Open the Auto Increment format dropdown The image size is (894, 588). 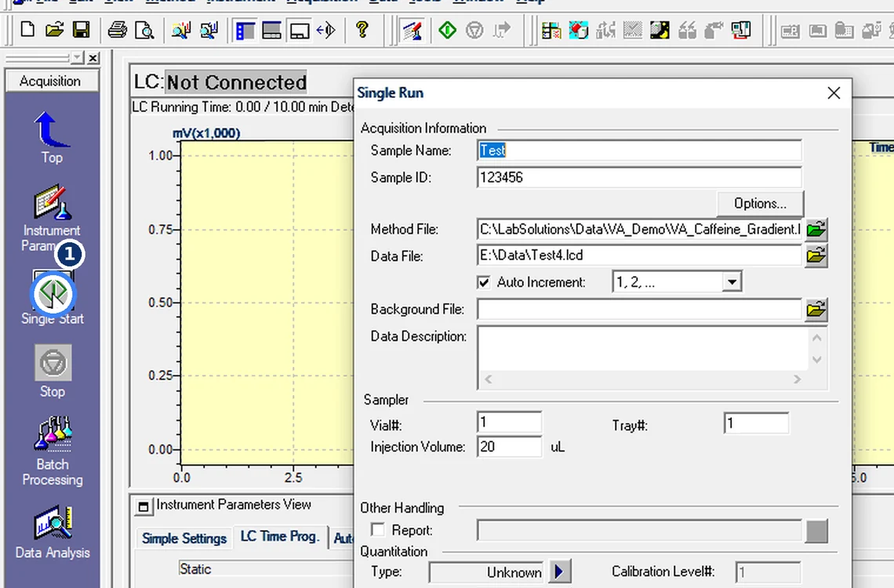click(732, 281)
